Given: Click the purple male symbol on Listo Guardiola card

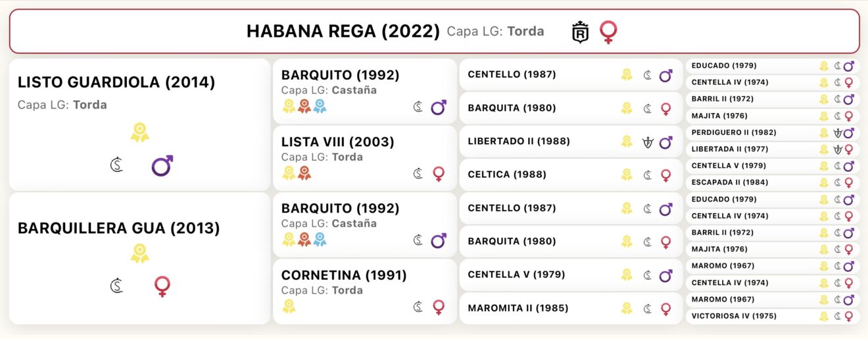Looking at the screenshot, I should (x=162, y=165).
